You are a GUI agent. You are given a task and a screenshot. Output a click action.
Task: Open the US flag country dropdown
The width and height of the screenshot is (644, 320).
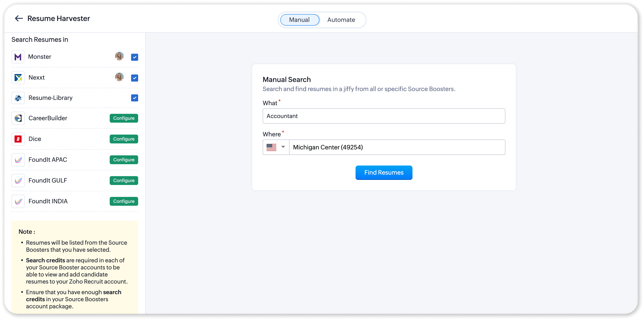click(276, 147)
